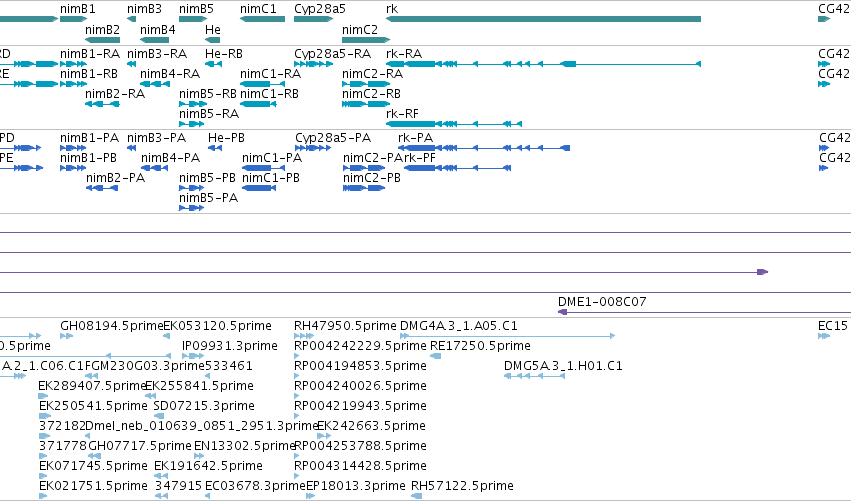Click transcript label nimB3-RA
851x501 pixels.
click(x=157, y=54)
